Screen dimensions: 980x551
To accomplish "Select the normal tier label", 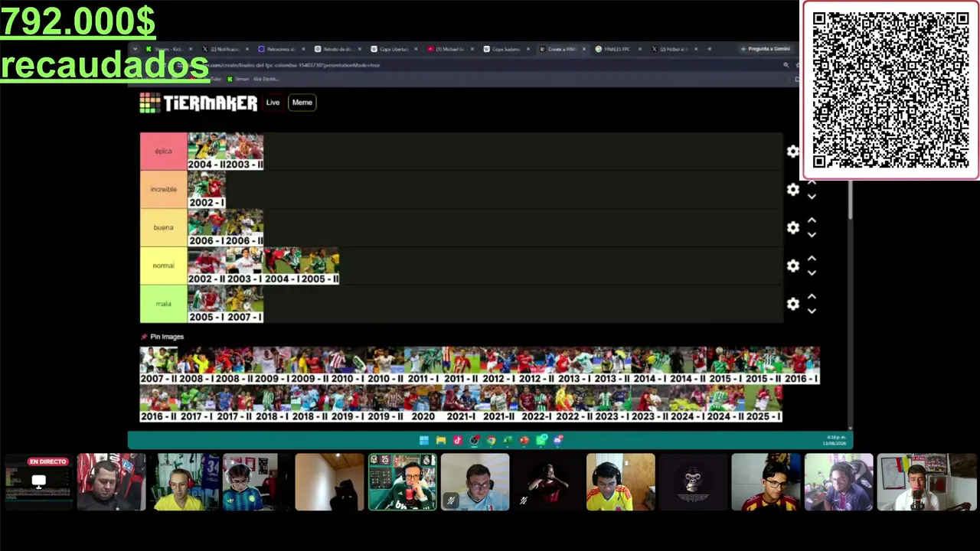I will point(163,266).
